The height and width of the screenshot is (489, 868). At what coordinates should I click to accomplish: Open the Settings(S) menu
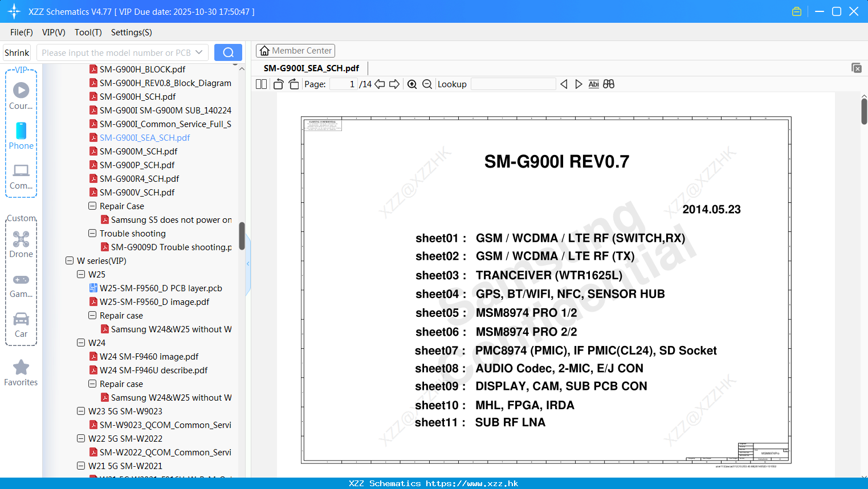[x=132, y=32]
